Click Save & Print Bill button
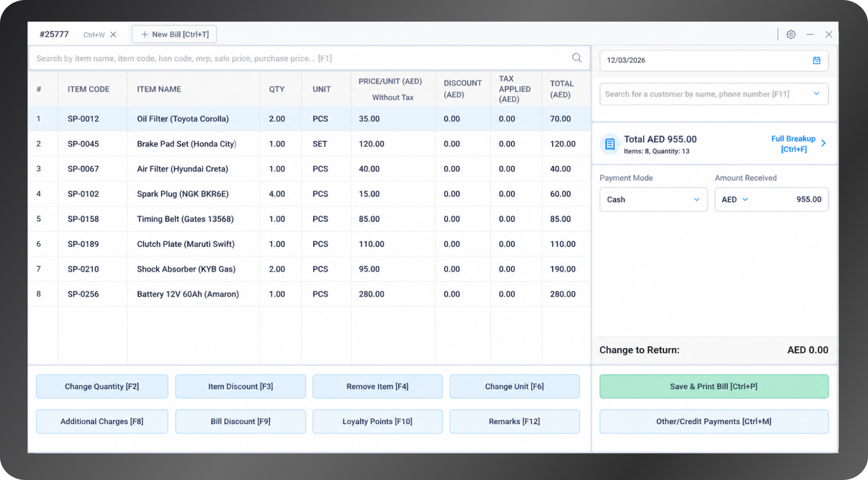The width and height of the screenshot is (868, 480). pos(713,387)
